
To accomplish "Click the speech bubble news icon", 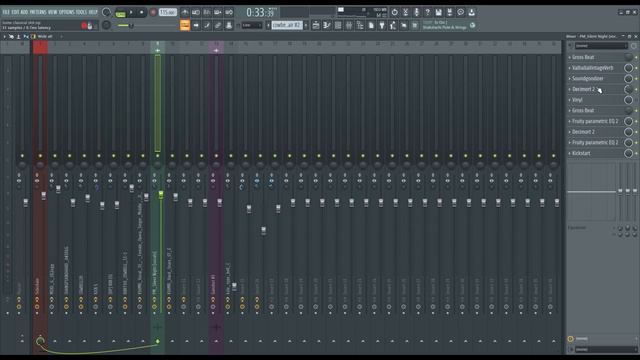I will click(460, 13).
